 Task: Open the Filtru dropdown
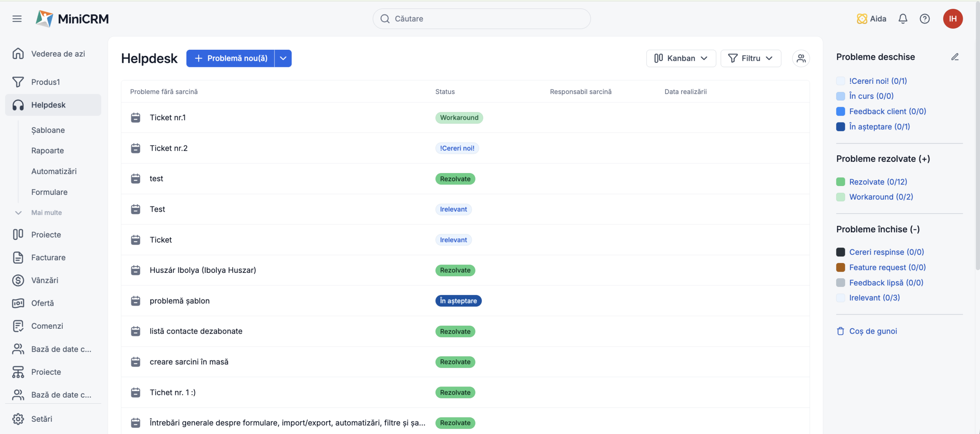coord(751,58)
